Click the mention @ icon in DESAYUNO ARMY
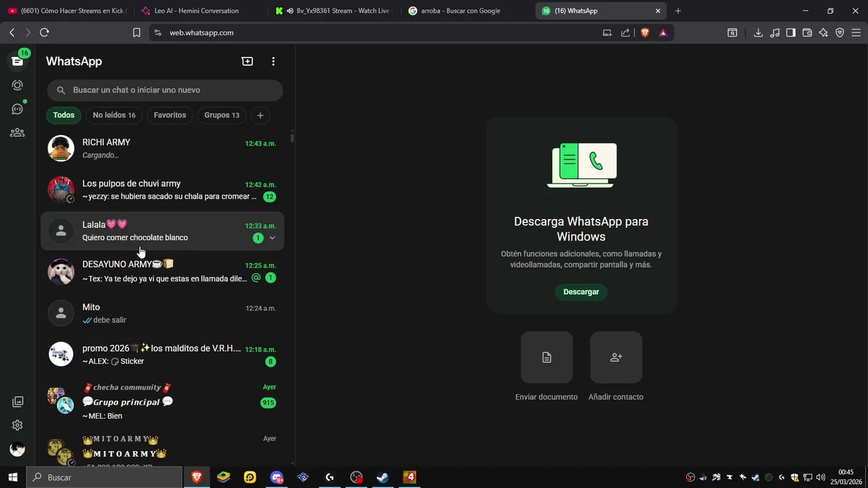 [x=256, y=278]
